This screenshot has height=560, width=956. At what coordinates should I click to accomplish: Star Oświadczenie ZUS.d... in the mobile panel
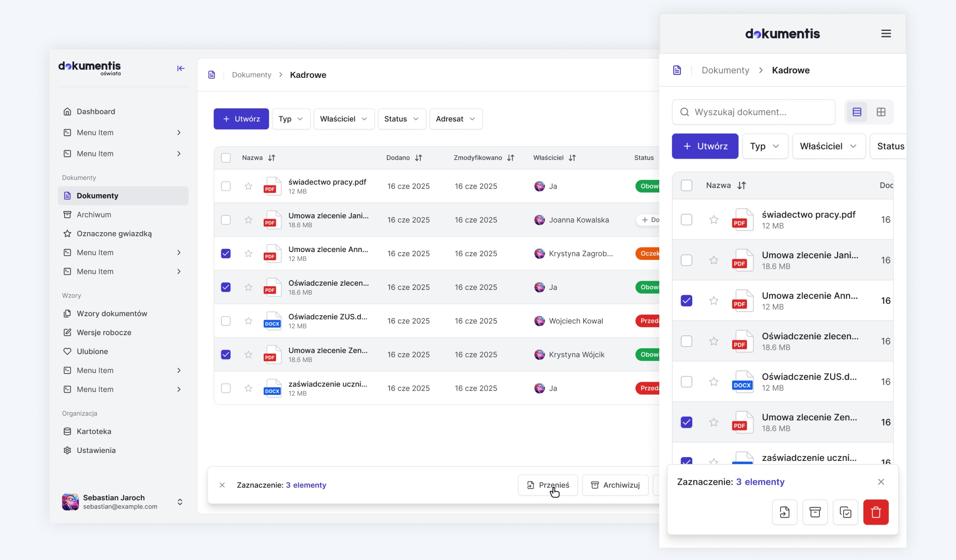(x=714, y=382)
